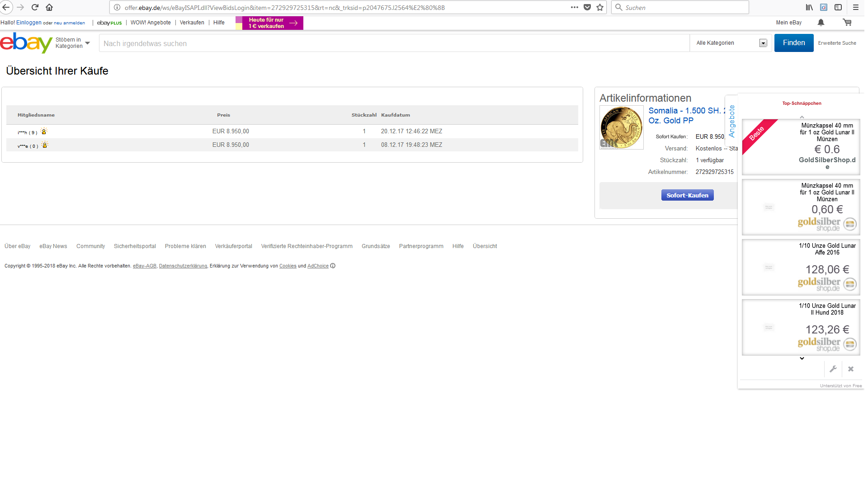868x488 pixels.
Task: Open the WOW! Angebote menu item
Action: tap(151, 23)
